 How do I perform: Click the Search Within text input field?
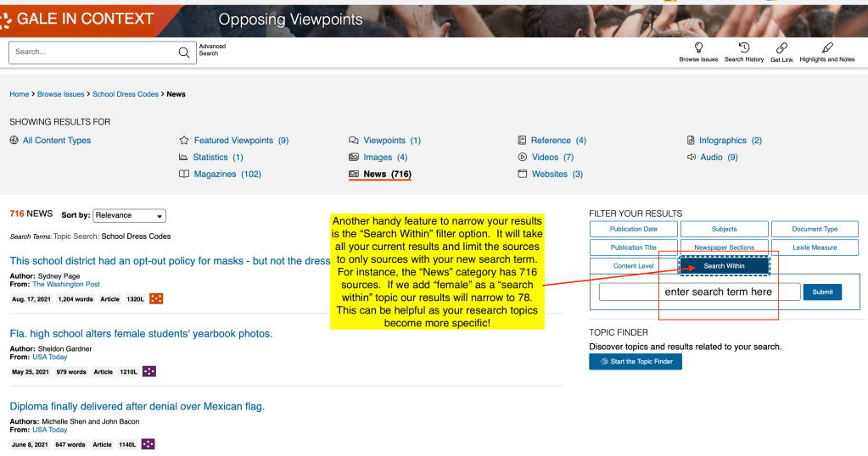coord(699,292)
